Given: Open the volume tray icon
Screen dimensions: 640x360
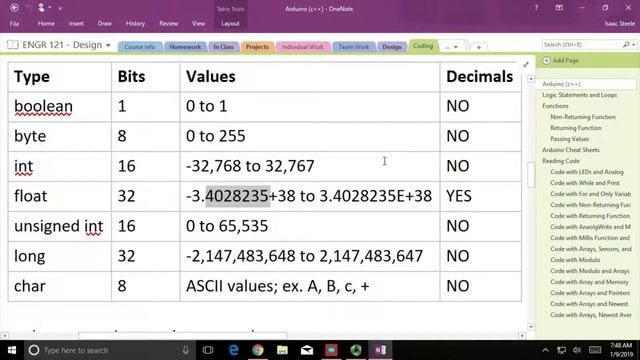Looking at the screenshot, I should [x=577, y=350].
